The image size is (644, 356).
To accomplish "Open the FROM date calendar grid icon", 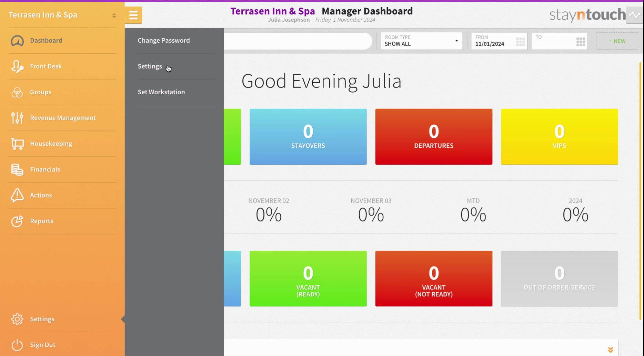I will click(521, 42).
